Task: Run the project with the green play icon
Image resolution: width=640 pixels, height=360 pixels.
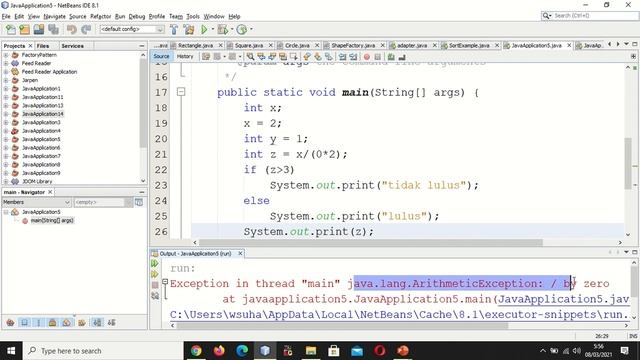Action: point(204,29)
